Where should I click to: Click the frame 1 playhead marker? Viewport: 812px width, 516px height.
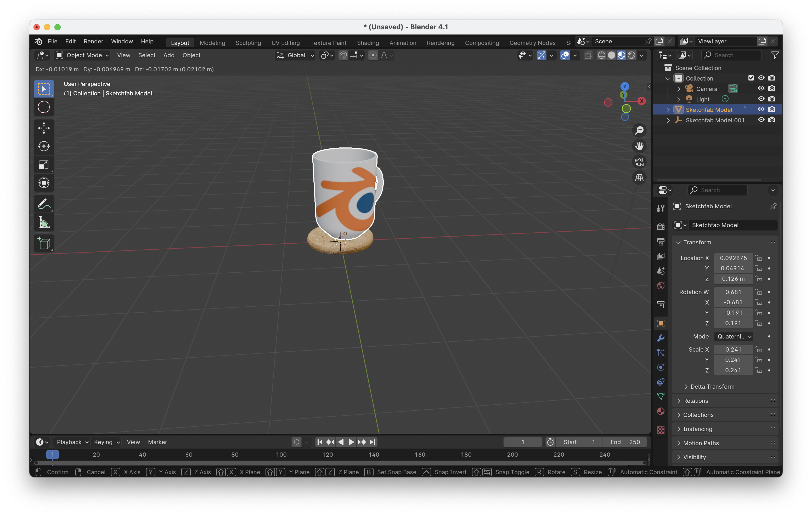pos(52,455)
